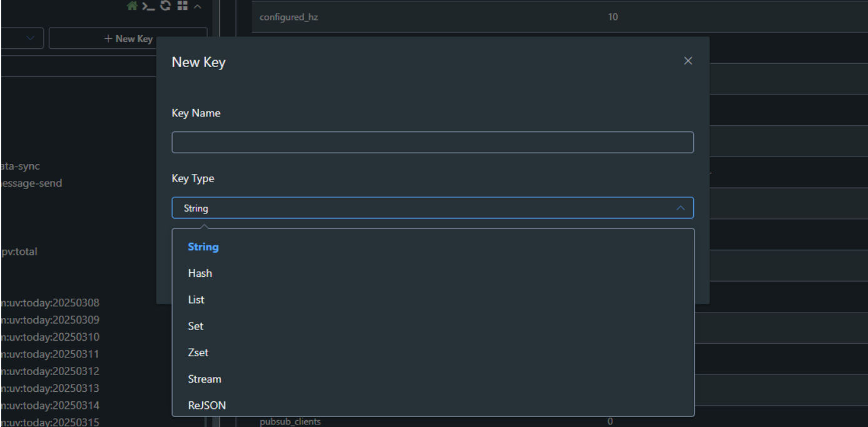Select the key ending in uv:today:20250312

(50, 371)
